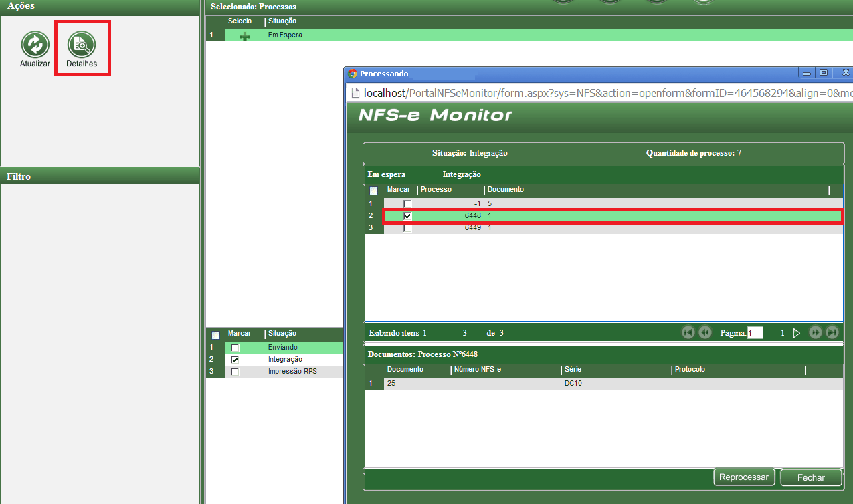This screenshot has width=853, height=504.
Task: Advance to next page using play arrow
Action: click(797, 332)
